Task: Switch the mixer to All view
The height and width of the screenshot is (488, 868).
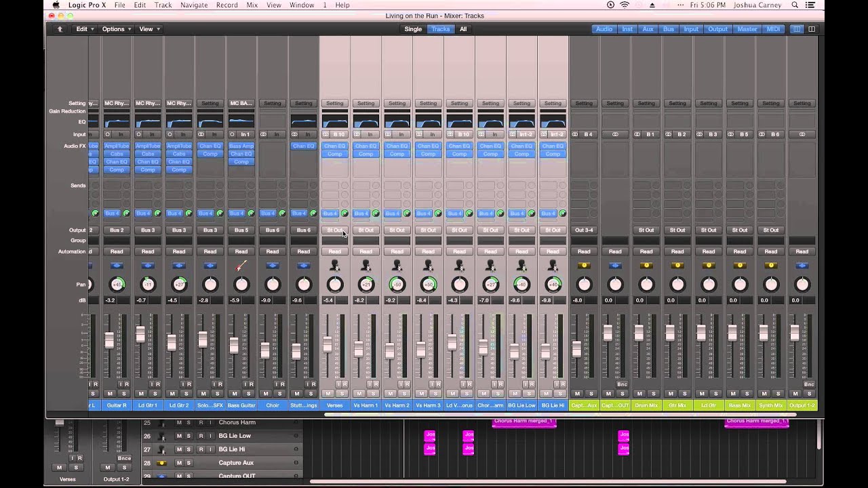Action: tap(463, 29)
